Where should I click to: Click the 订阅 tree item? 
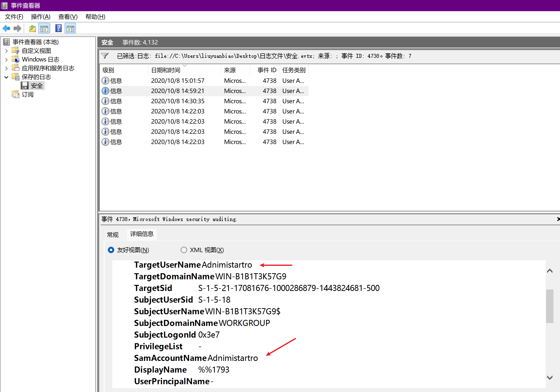(x=27, y=94)
